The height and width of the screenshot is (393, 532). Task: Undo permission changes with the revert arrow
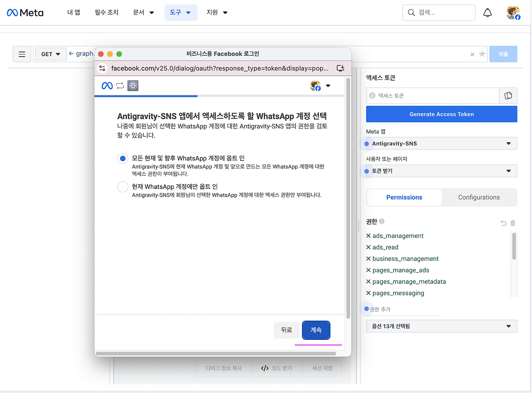click(x=504, y=223)
